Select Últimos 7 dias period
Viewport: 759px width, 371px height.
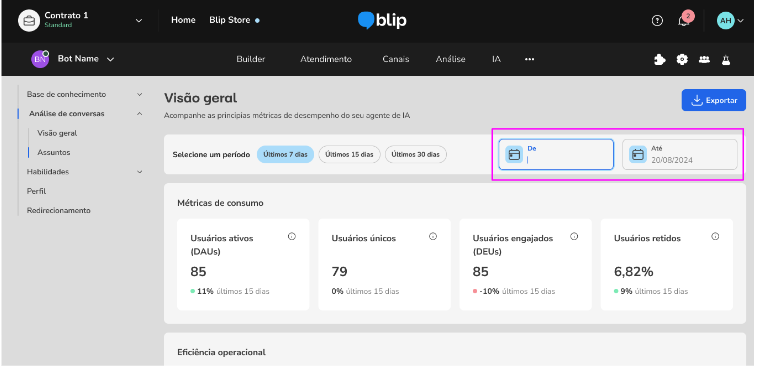point(285,155)
